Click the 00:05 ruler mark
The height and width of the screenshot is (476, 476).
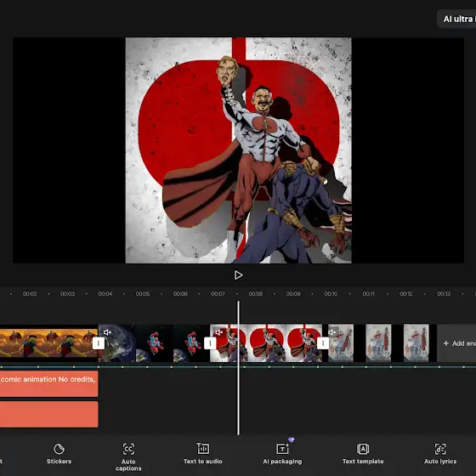143,293
